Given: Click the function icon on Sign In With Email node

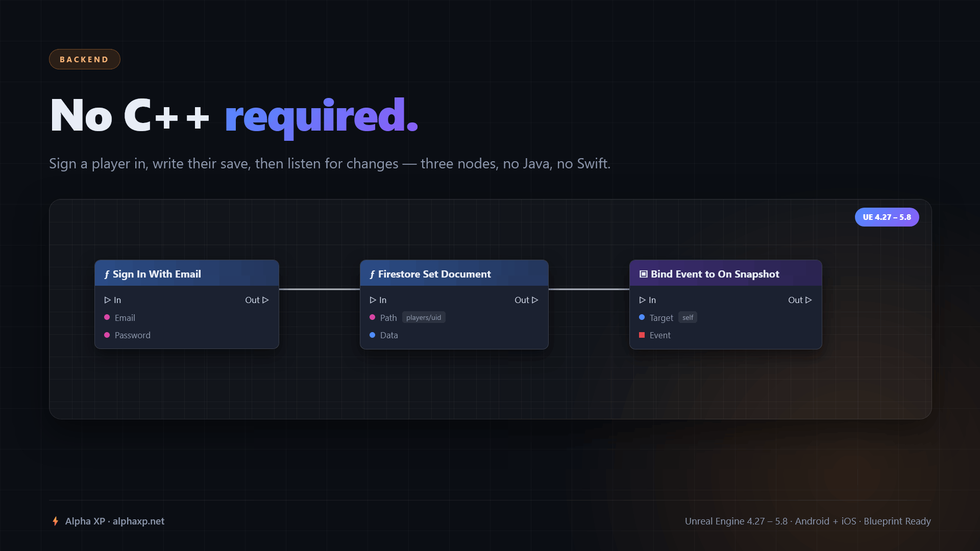Looking at the screenshot, I should [x=107, y=274].
